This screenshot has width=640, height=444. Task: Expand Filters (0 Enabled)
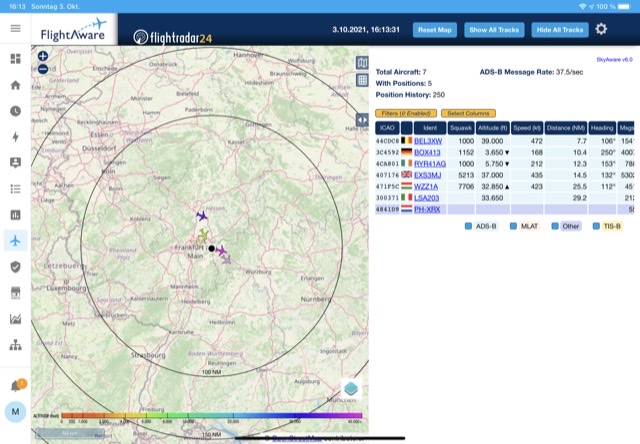406,113
